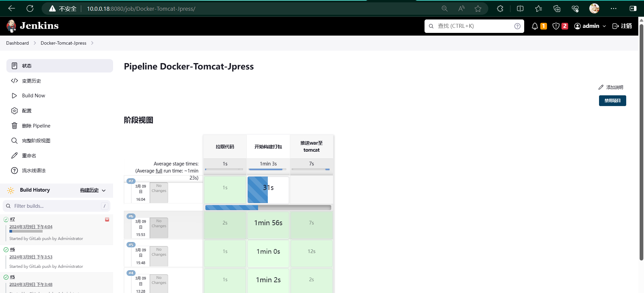Open build #6 link in history
This screenshot has height=293, width=644.
point(12,249)
